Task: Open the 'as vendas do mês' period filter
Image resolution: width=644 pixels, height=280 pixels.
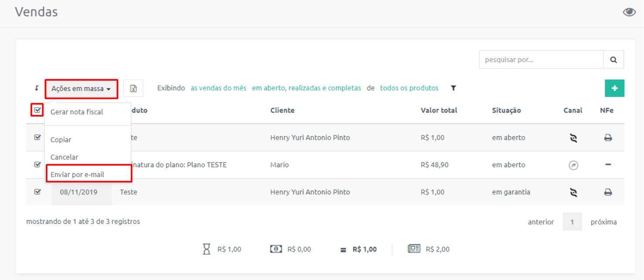Action: click(218, 88)
